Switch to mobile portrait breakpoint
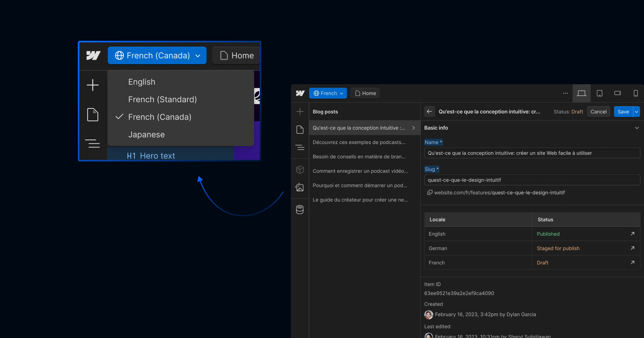 [x=635, y=93]
